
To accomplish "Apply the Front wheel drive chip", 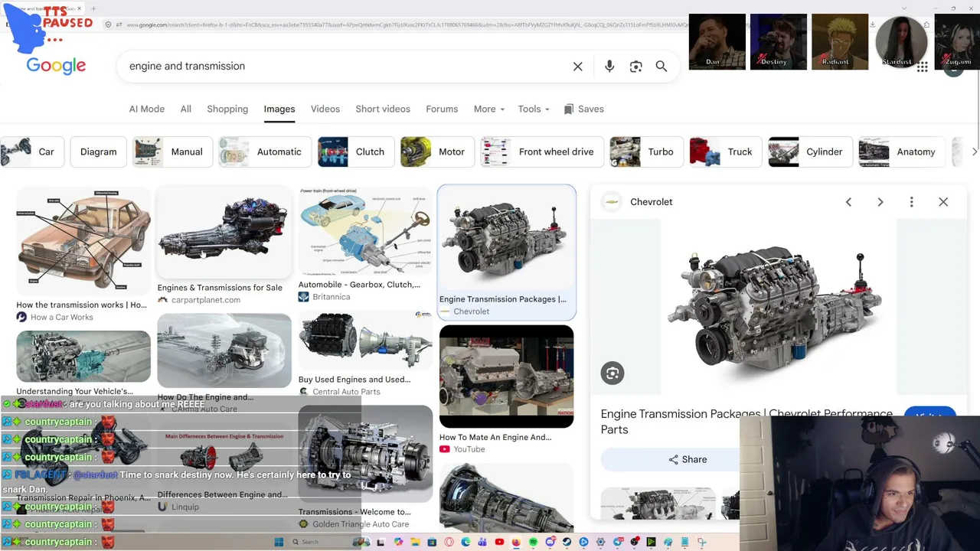I will pos(542,152).
